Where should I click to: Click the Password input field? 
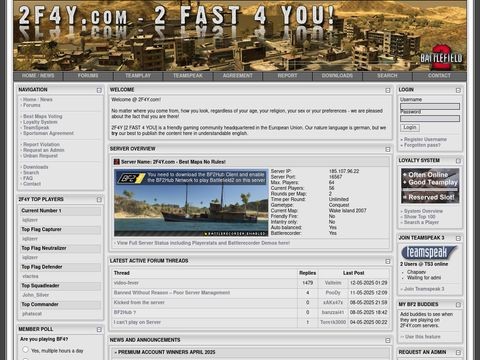click(x=430, y=118)
